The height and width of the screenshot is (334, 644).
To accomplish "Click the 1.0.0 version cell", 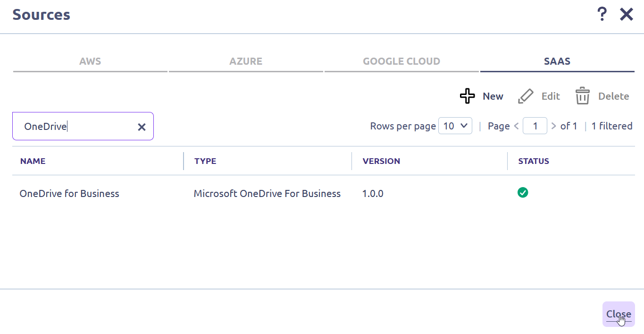I will pyautogui.click(x=373, y=194).
